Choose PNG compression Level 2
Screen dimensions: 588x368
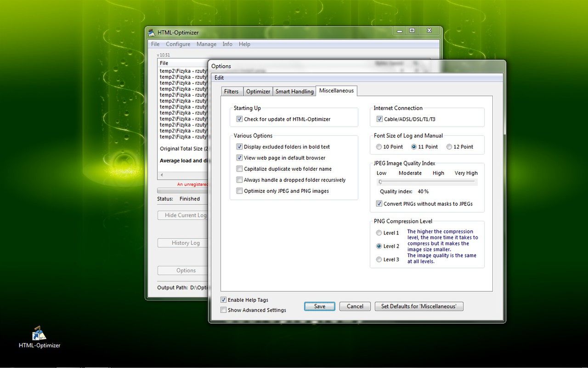tap(379, 246)
